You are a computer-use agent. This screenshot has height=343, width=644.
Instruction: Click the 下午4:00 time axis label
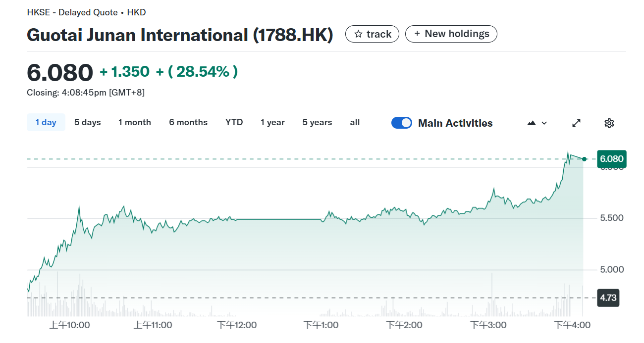point(572,325)
